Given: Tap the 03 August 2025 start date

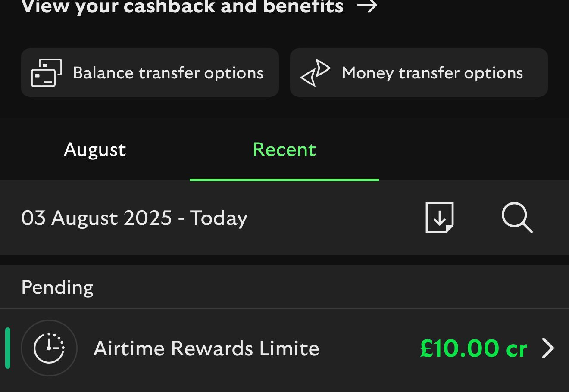Looking at the screenshot, I should pyautogui.click(x=97, y=218).
